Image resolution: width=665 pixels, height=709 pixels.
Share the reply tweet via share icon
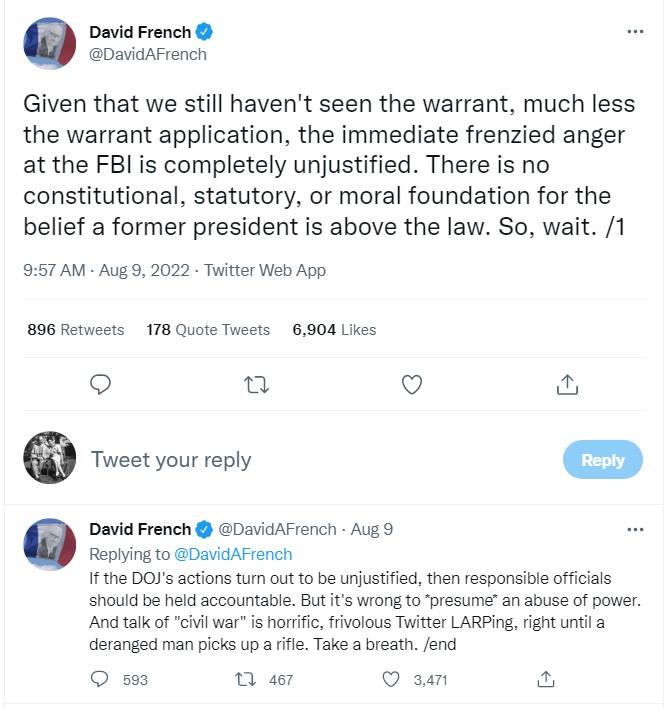pos(546,680)
